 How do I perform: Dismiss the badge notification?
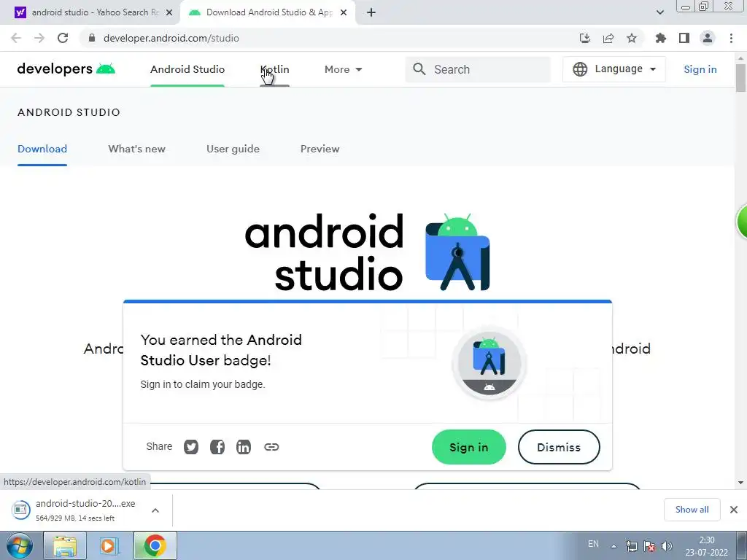coord(559,447)
